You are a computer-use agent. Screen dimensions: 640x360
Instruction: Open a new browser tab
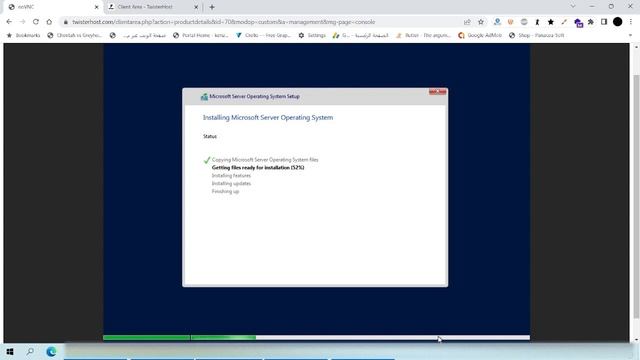(x=212, y=7)
